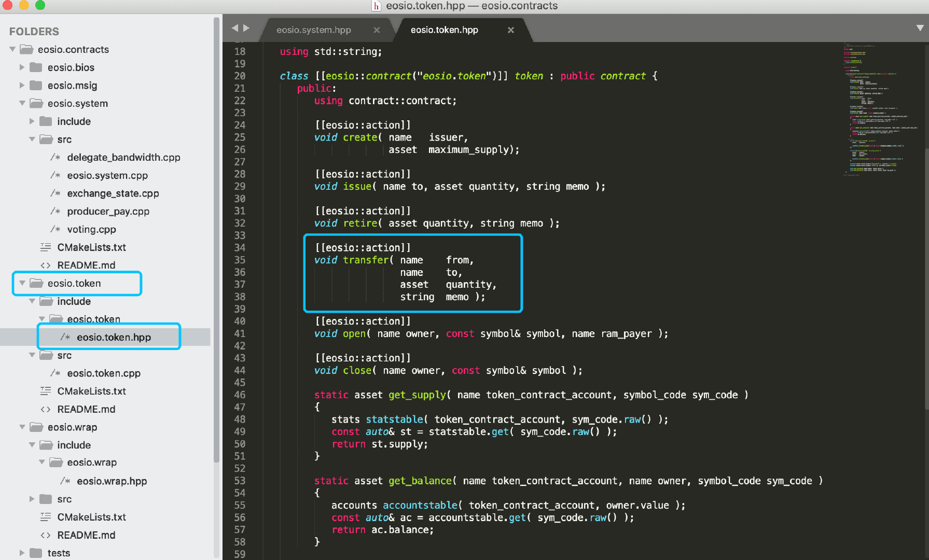Click ram_payer parameter on line 41
Image resolution: width=929 pixels, height=560 pixels.
click(x=626, y=333)
